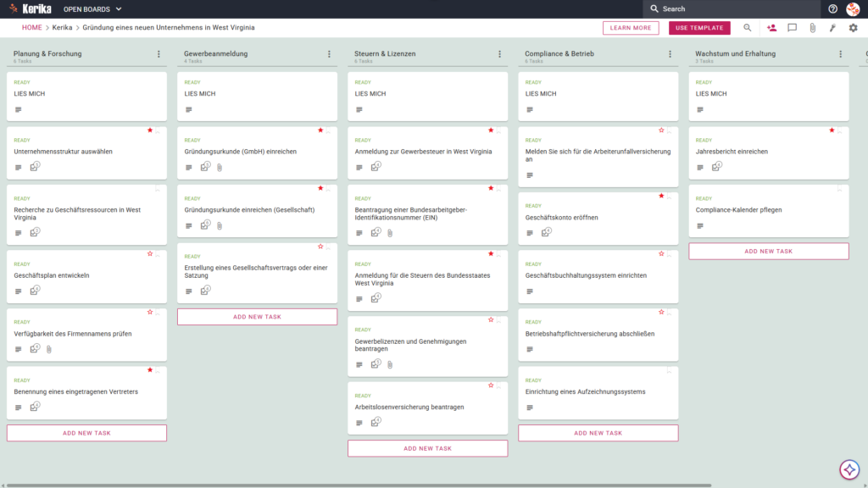Toggle star on Arbeitslosenversicherung beantragen card

tap(491, 385)
